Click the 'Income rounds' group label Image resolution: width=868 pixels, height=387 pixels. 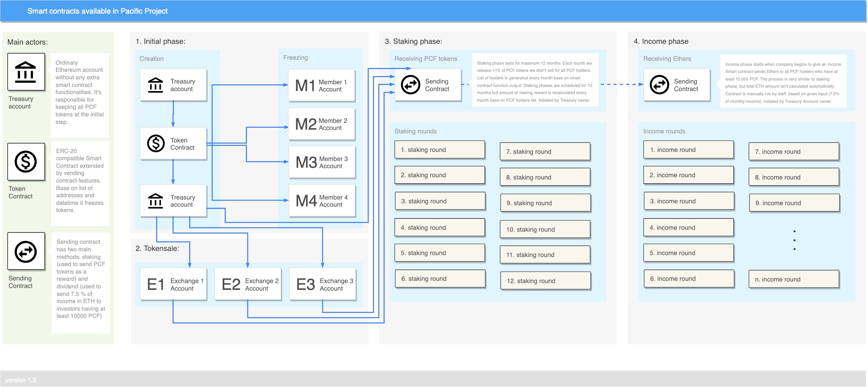tap(664, 131)
